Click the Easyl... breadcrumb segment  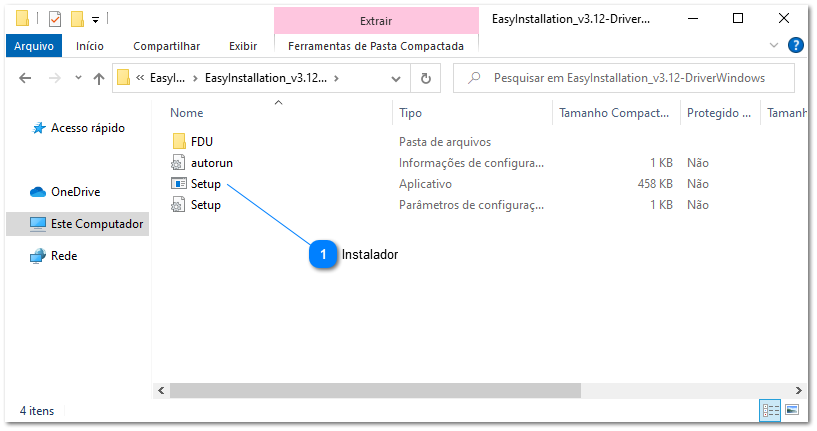click(167, 78)
